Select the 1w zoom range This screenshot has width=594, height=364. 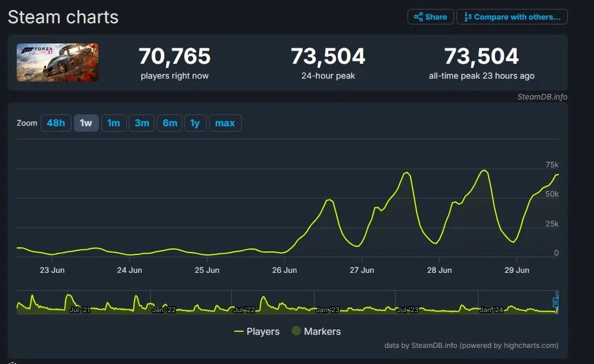tap(86, 123)
